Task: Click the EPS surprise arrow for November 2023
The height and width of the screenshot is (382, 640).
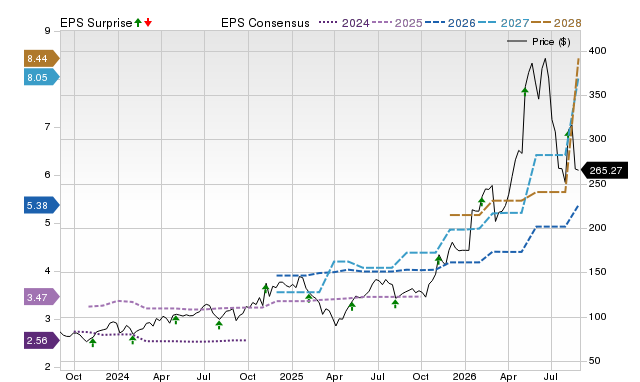Action: tap(93, 343)
